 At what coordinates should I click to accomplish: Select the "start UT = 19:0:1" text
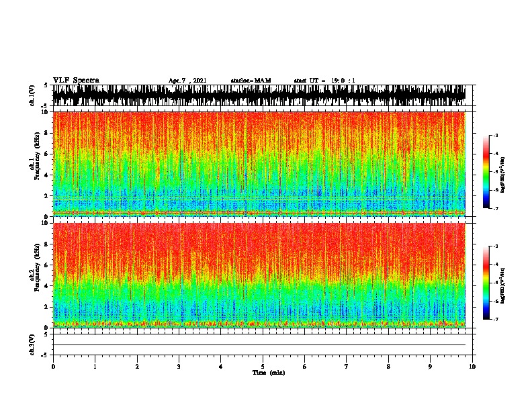(x=324, y=81)
